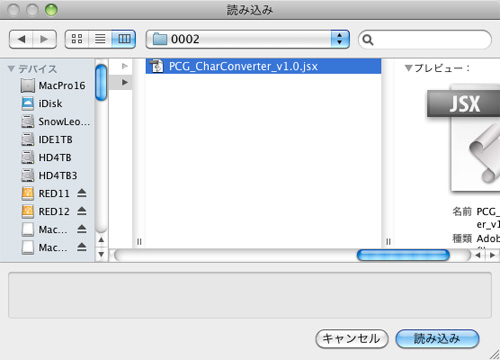
Task: Click the HD4TB3 hard disk icon
Action: tap(28, 175)
